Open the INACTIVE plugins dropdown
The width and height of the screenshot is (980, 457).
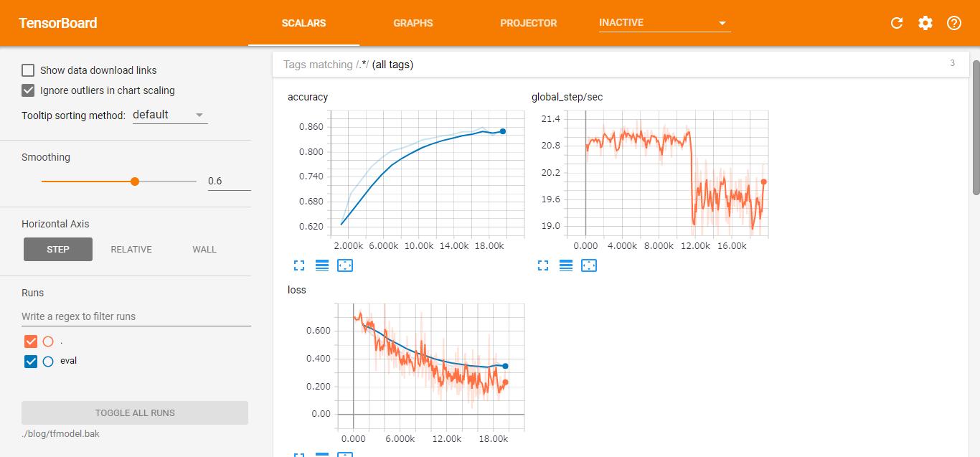tap(664, 23)
